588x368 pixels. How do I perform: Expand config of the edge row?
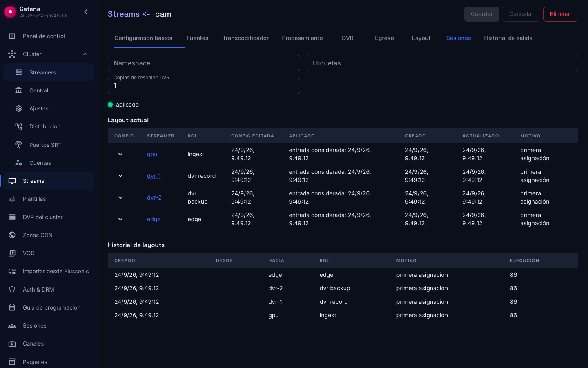120,219
